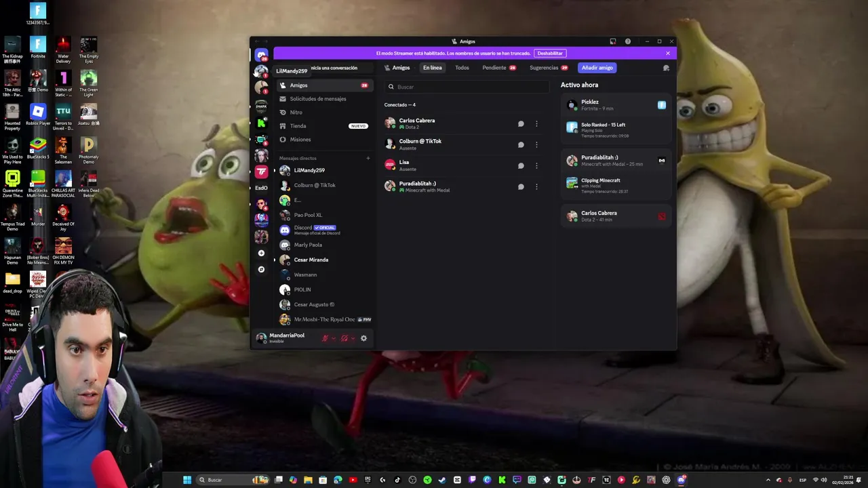The height and width of the screenshot is (488, 868).
Task: Message Carlos Cabrera via chat bubble icon
Action: (521, 124)
